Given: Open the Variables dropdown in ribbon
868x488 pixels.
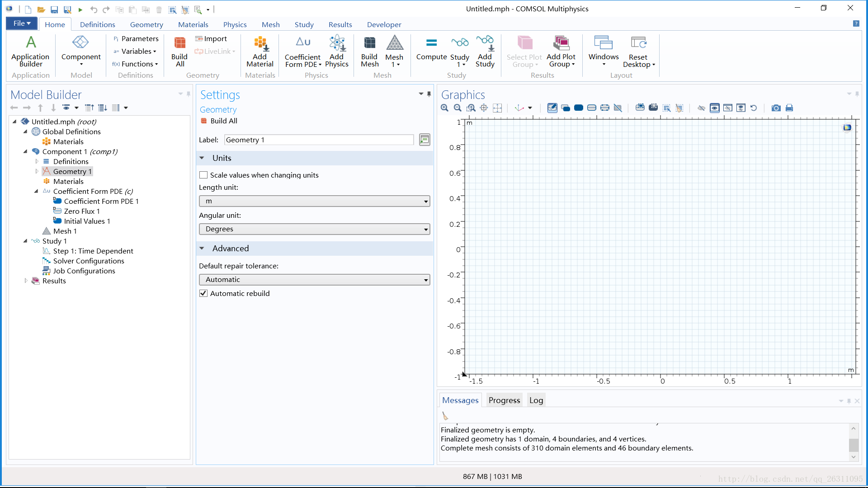Looking at the screenshot, I should pos(135,51).
